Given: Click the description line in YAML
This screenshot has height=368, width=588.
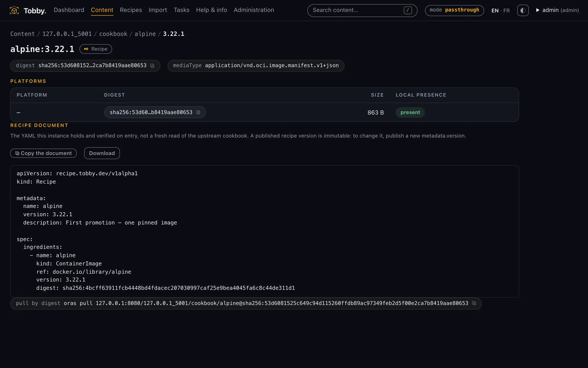Looking at the screenshot, I should click(100, 223).
